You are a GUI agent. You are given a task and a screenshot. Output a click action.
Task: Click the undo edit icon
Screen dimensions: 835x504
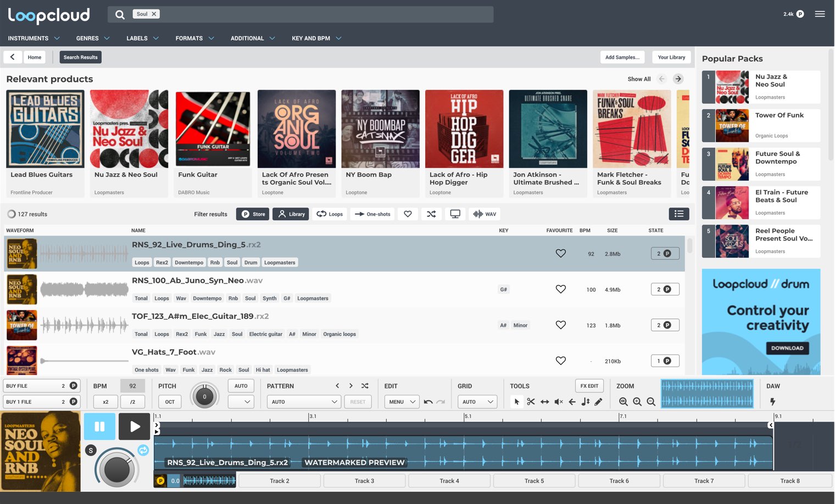click(428, 402)
